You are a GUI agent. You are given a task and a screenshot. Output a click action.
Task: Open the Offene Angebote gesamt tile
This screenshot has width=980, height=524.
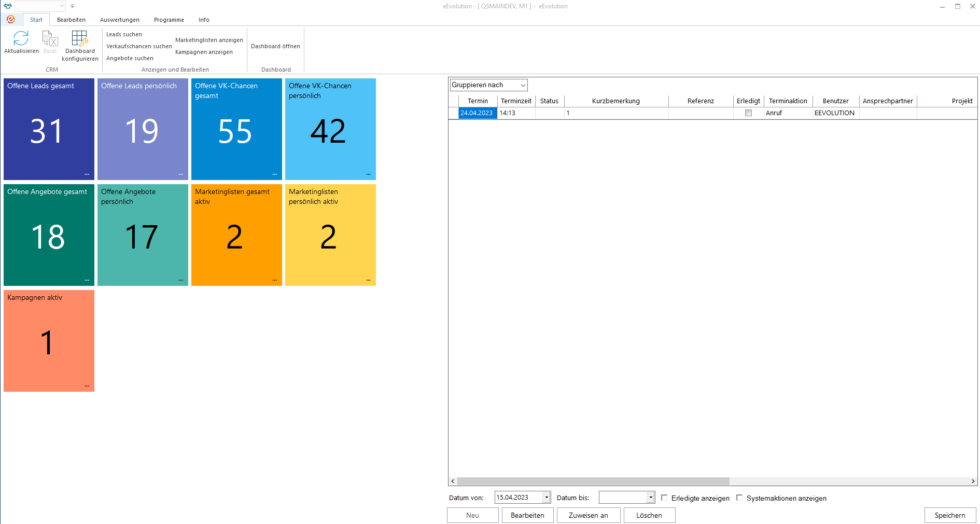click(49, 235)
